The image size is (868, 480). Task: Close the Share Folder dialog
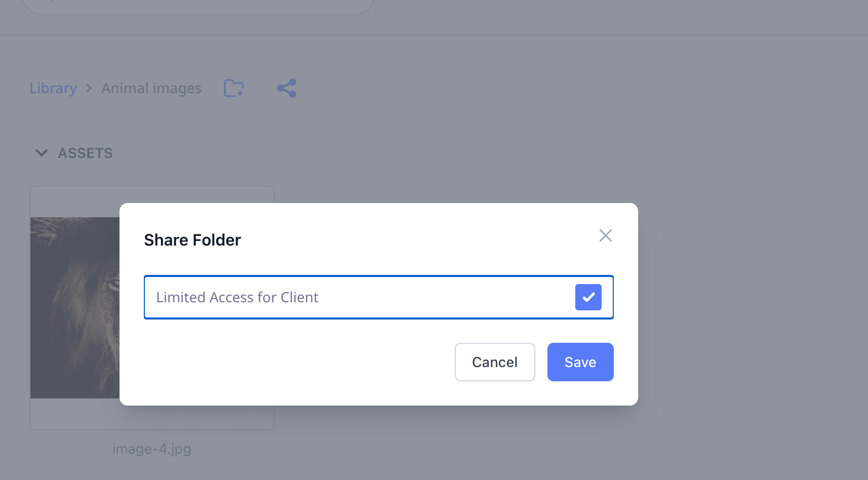605,235
